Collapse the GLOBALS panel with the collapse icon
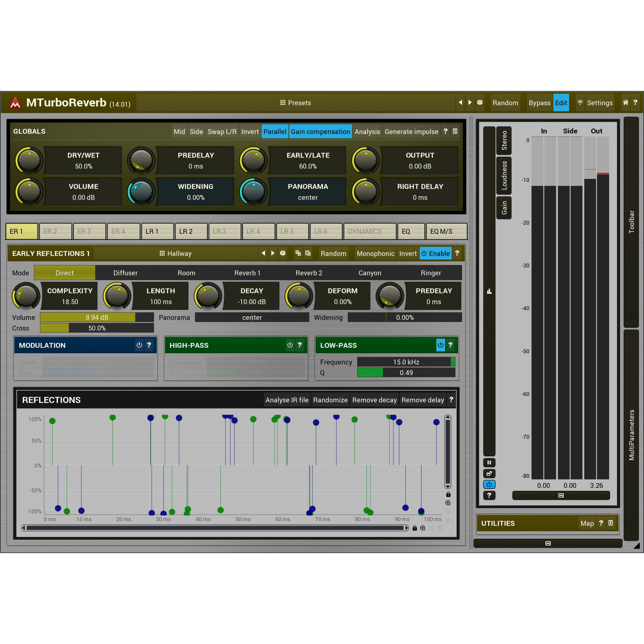644x644 pixels. tap(455, 131)
